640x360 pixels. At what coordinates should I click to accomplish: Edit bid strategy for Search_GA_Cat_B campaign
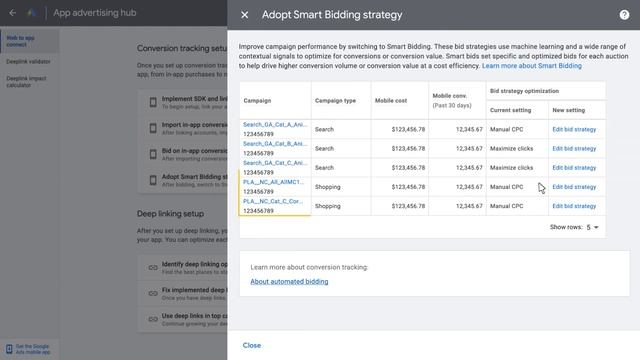point(574,149)
